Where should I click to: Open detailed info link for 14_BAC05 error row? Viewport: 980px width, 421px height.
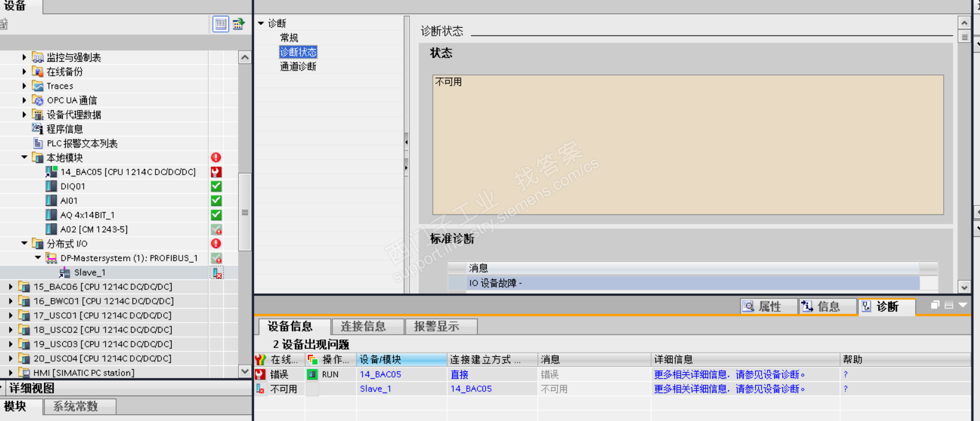pyautogui.click(x=729, y=374)
